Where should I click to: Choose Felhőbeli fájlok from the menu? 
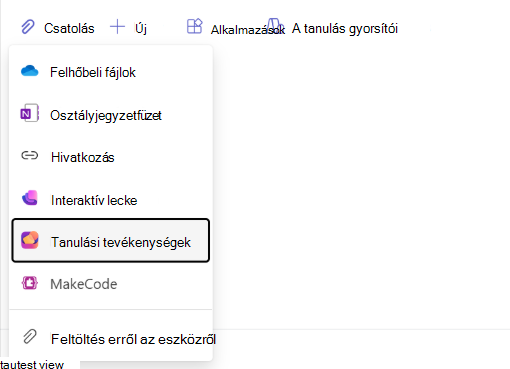[x=93, y=72]
